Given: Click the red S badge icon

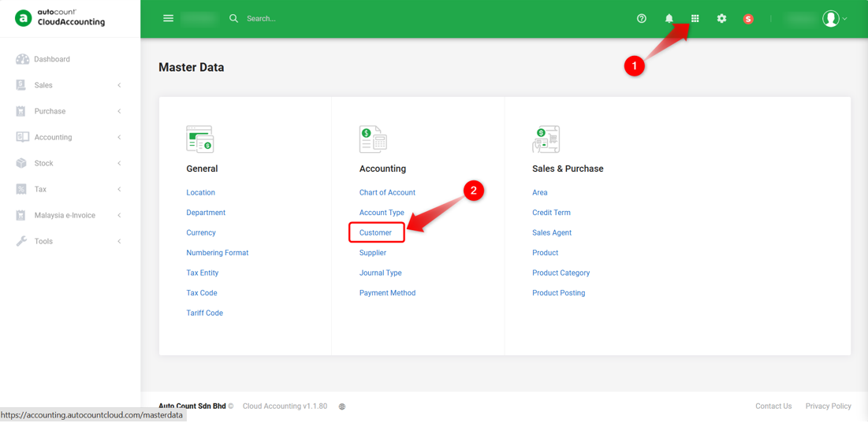Looking at the screenshot, I should [x=748, y=19].
